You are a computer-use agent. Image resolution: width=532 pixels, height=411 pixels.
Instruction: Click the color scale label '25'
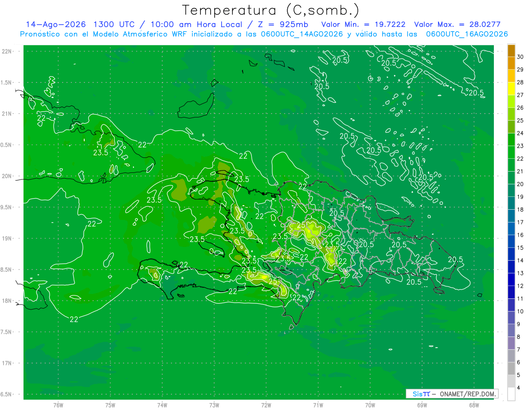(520, 121)
